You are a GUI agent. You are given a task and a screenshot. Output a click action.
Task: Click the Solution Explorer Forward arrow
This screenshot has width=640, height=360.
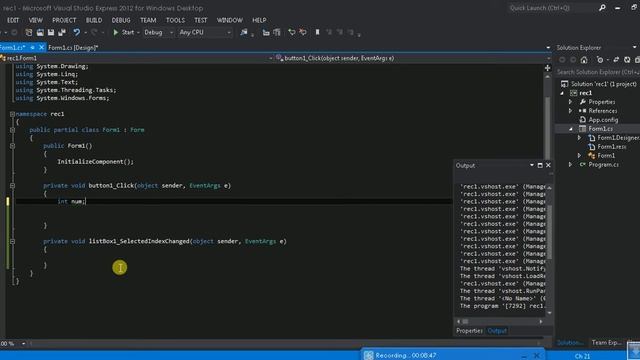(x=573, y=60)
